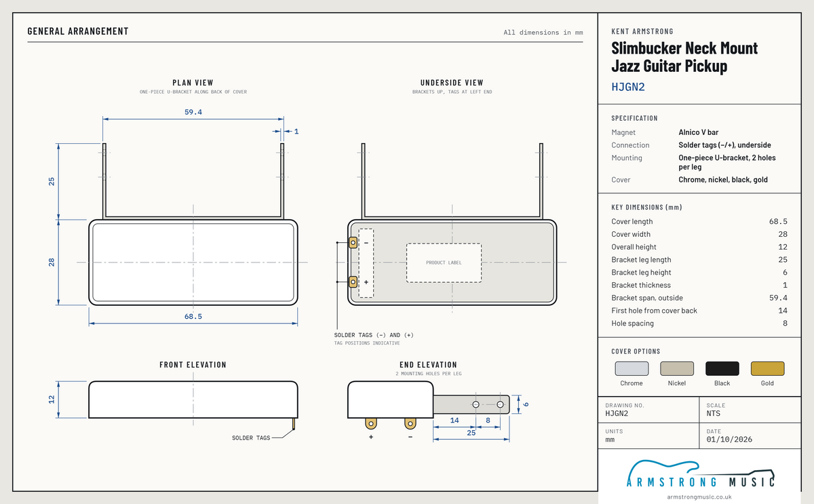Click the 'Chrome, nickel, black, gold' cover value
The image size is (814, 504).
pos(723,180)
